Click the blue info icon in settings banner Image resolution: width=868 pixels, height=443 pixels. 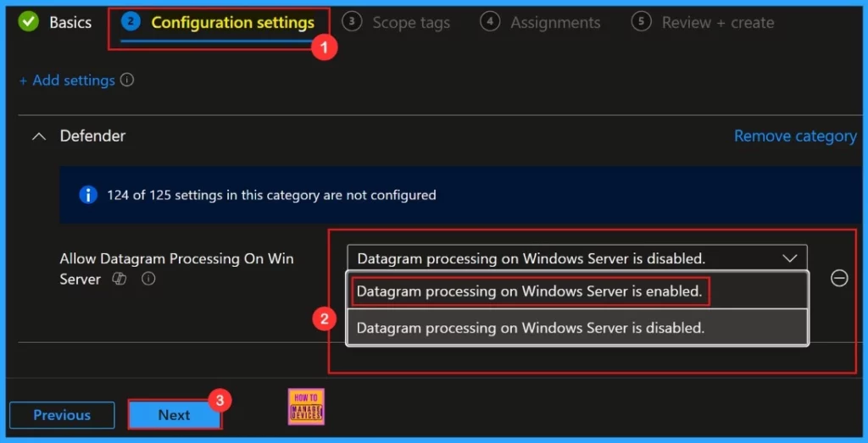(x=88, y=195)
